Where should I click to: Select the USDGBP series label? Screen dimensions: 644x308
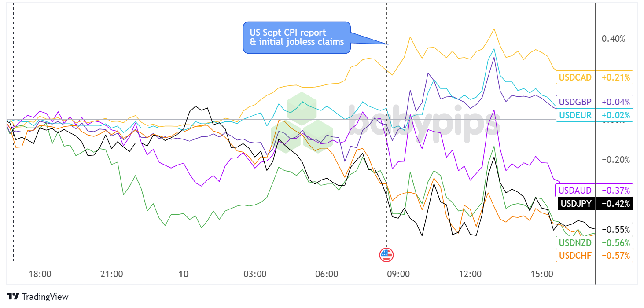[x=575, y=102]
